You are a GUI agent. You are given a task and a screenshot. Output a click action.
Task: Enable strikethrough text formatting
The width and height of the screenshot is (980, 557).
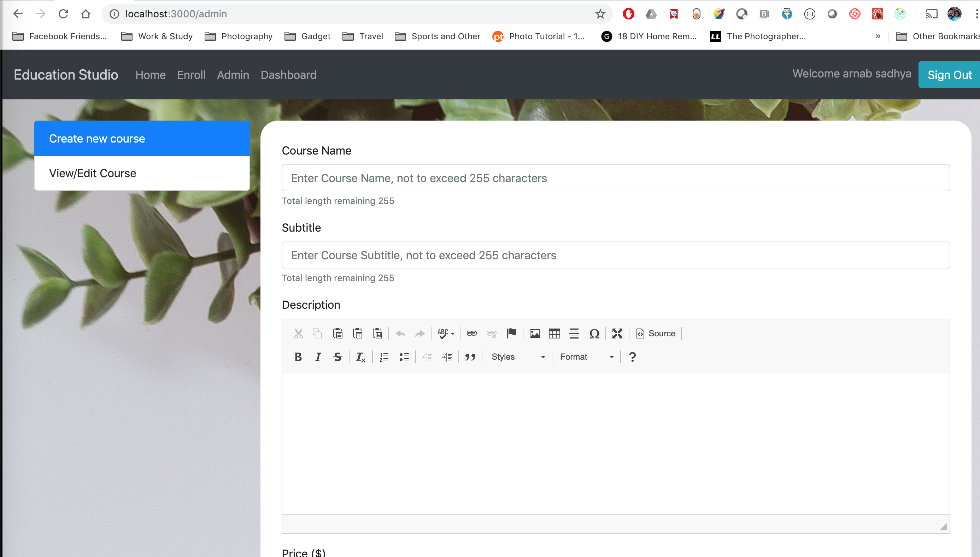(x=338, y=356)
